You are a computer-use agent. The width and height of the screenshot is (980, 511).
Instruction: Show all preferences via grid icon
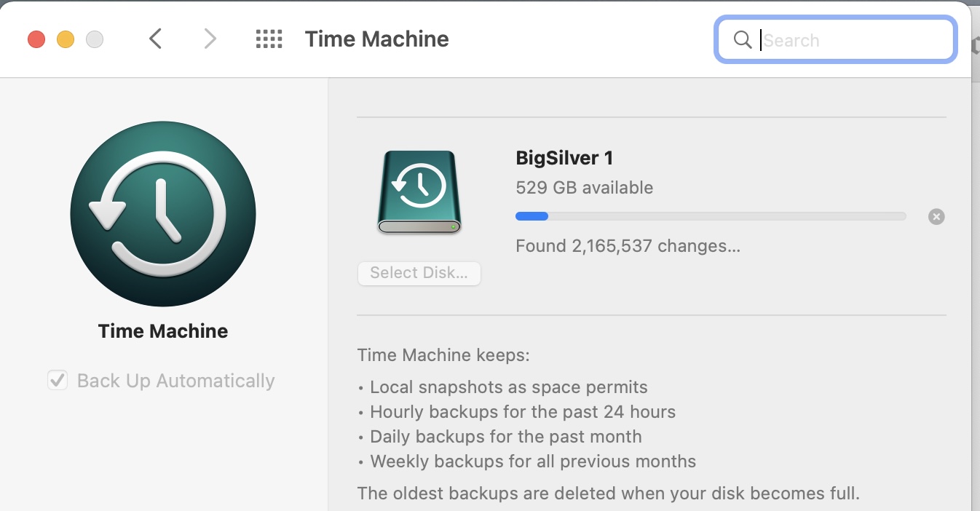(269, 39)
